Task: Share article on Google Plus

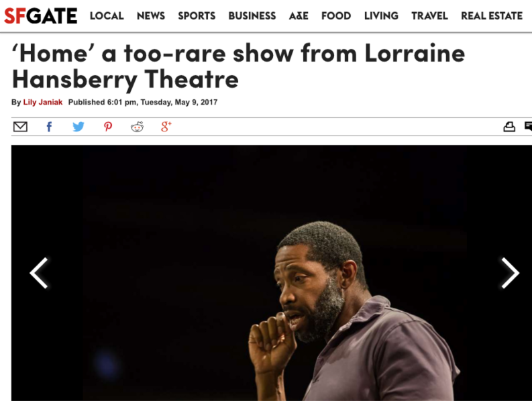Action: (x=166, y=127)
